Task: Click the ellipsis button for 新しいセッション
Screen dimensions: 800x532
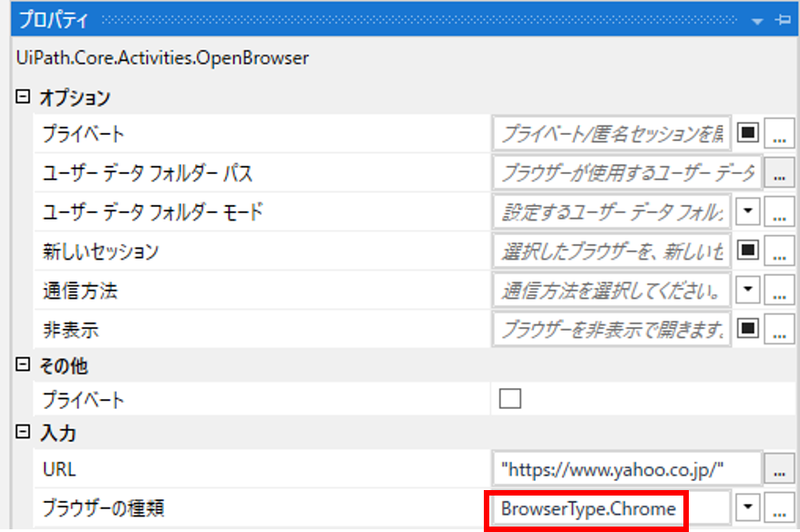Action: coord(779,251)
